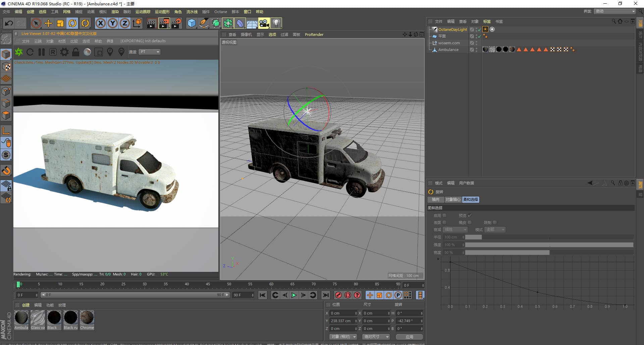This screenshot has height=345, width=644.
Task: Click green Octane send scene icon
Action: point(19,52)
